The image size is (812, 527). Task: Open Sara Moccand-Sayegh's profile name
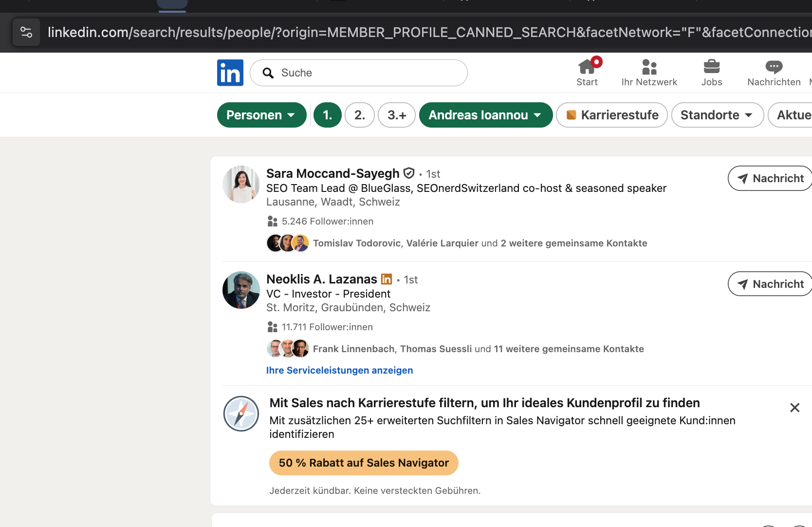coord(333,173)
